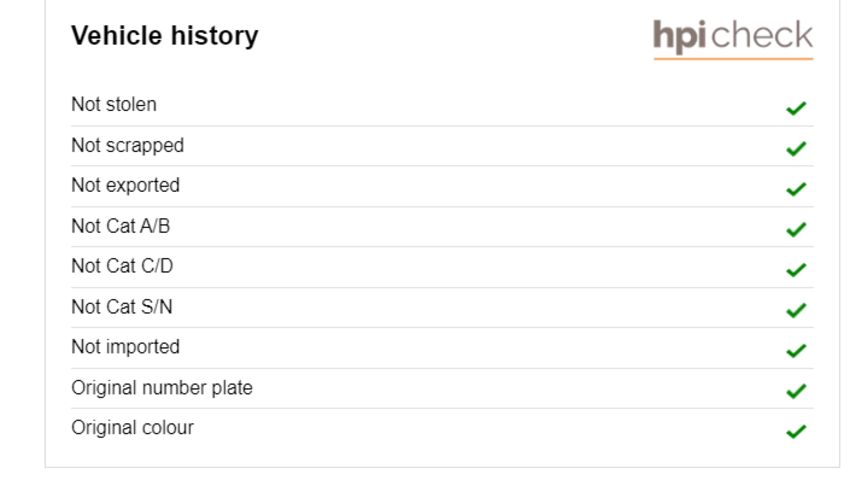Click the green tick for Not scrapped
The height and width of the screenshot is (480, 850).
(796, 149)
